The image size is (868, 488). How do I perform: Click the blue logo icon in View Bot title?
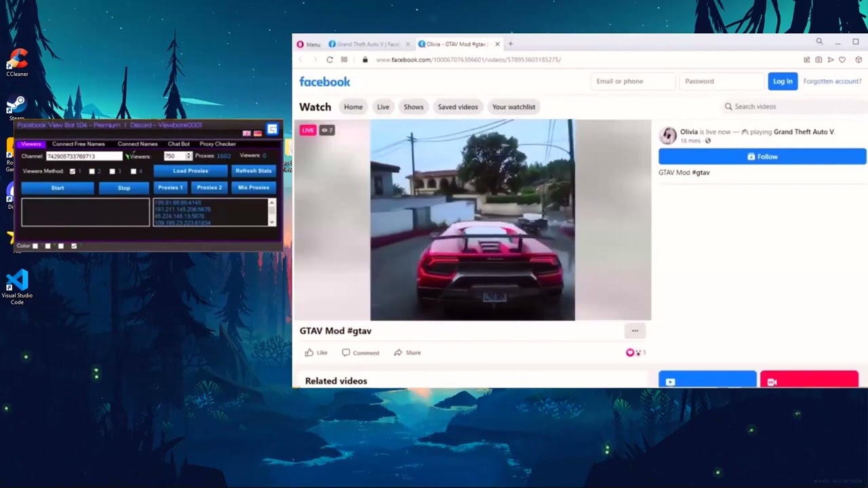[272, 129]
